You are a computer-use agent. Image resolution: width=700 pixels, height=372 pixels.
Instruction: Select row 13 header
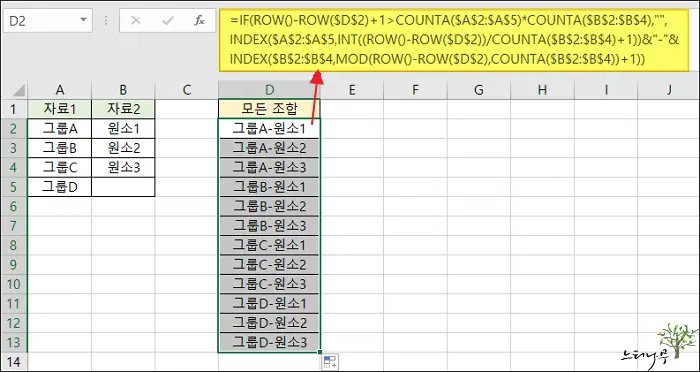pos(14,343)
